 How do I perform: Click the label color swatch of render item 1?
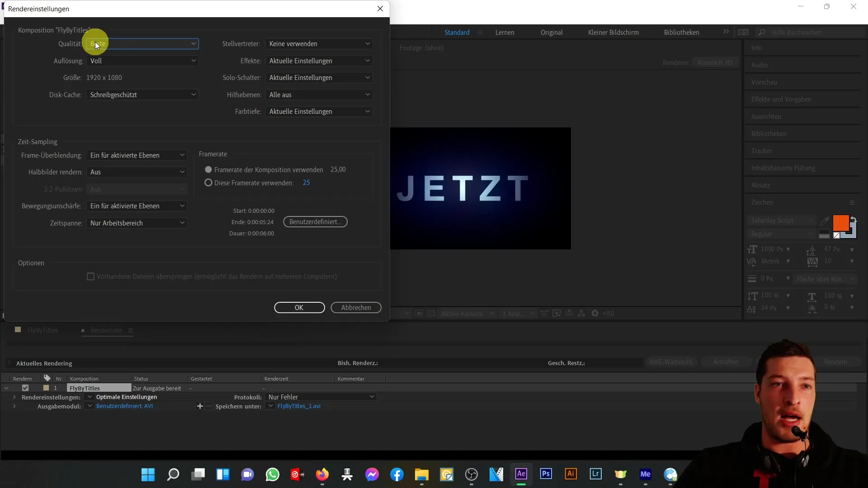click(46, 388)
